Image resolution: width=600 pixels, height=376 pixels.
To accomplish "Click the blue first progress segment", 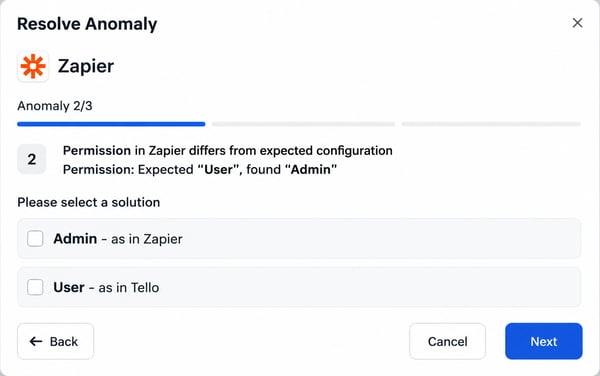I will coord(111,124).
